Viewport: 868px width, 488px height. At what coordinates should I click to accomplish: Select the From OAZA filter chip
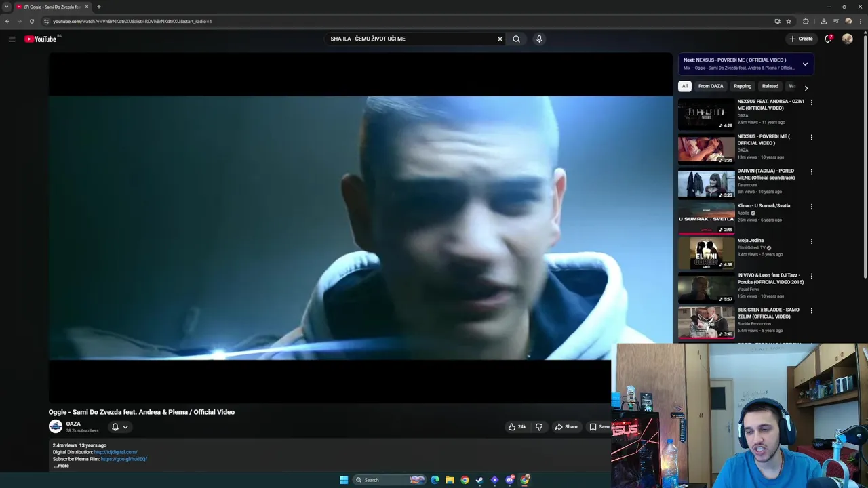coord(711,86)
